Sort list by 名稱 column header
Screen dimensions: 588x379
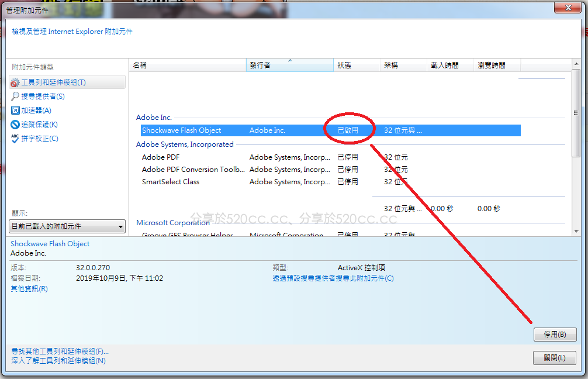(x=188, y=66)
